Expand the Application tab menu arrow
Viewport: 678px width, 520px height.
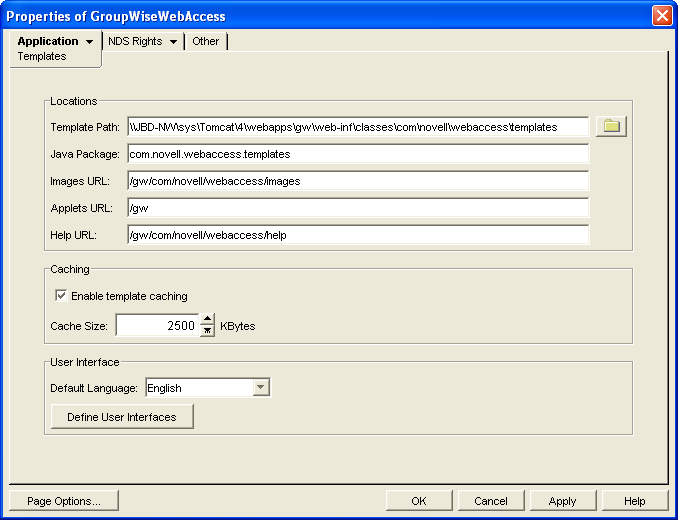(x=89, y=42)
